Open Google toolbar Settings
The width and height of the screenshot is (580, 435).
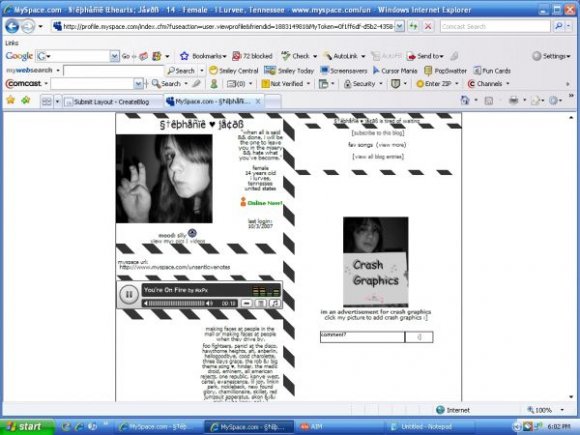pos(551,56)
